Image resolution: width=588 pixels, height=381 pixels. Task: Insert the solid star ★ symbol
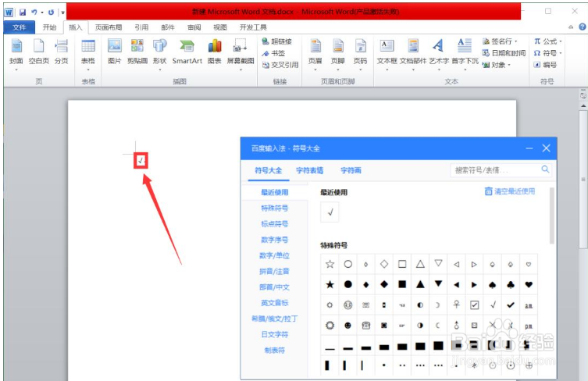[330, 285]
